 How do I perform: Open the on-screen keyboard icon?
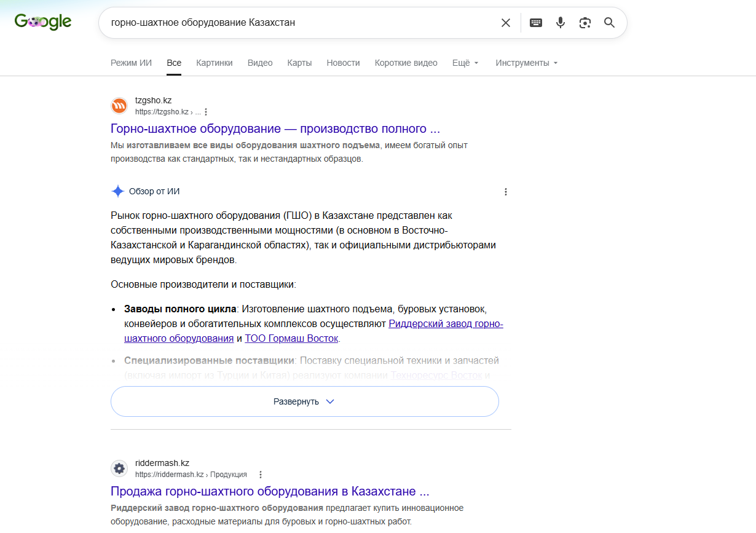536,23
